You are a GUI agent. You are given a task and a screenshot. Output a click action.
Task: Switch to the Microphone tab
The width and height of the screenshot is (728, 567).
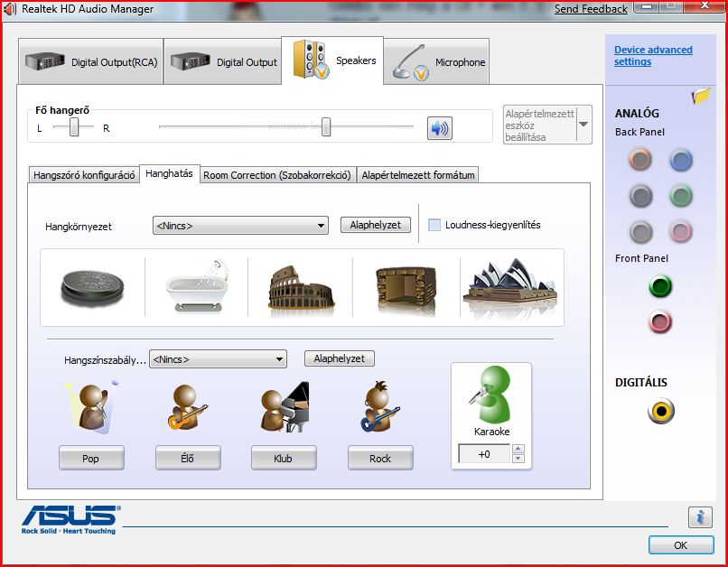click(x=436, y=61)
